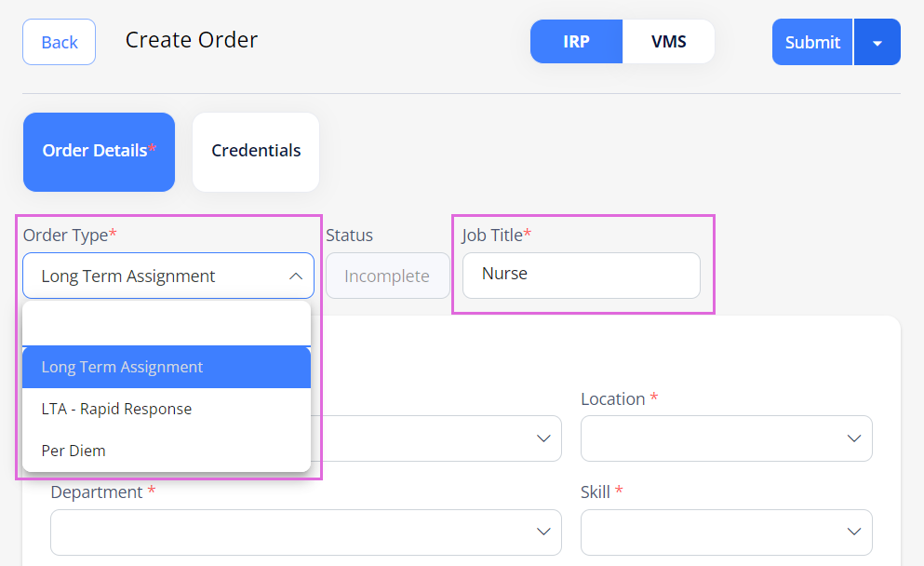Click the Incomplete status field
The height and width of the screenshot is (566, 924).
click(387, 276)
